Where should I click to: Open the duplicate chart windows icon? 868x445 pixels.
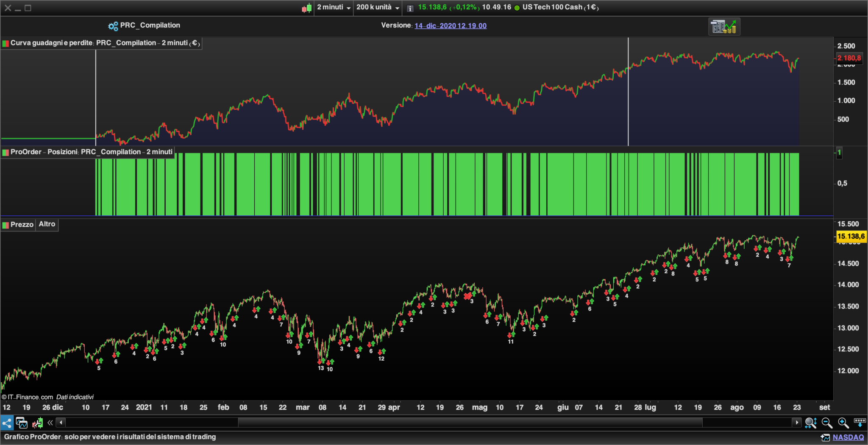click(x=22, y=423)
